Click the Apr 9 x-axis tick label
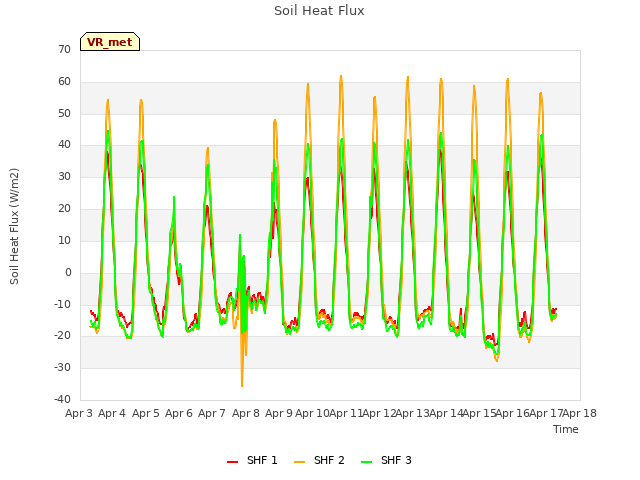The image size is (640, 480). point(279,413)
